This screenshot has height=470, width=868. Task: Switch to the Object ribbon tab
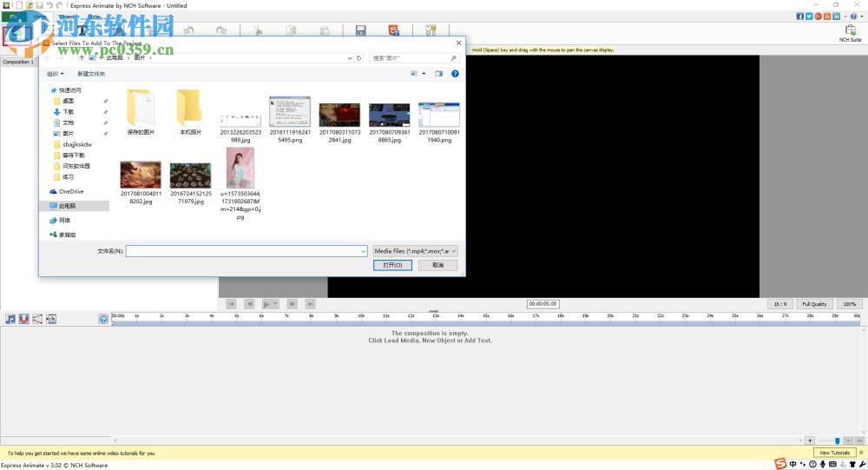(67, 17)
